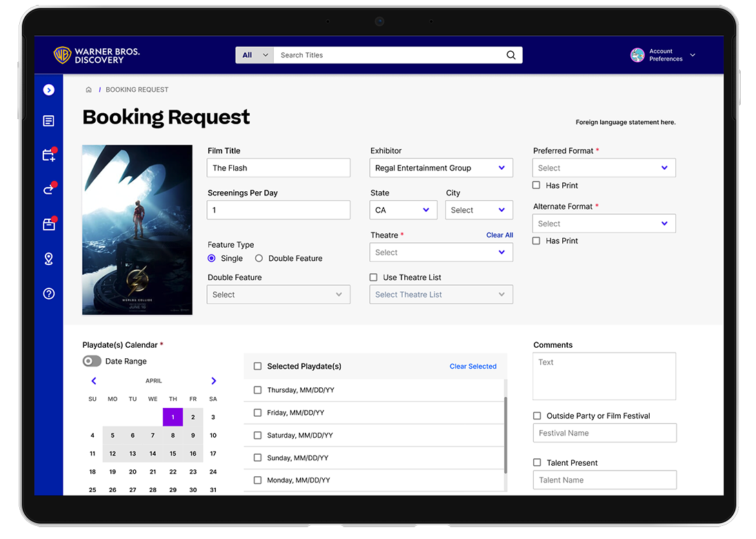Check the Friday, MM/DD/YY playdate
This screenshot has width=756, height=539.
coord(257,413)
